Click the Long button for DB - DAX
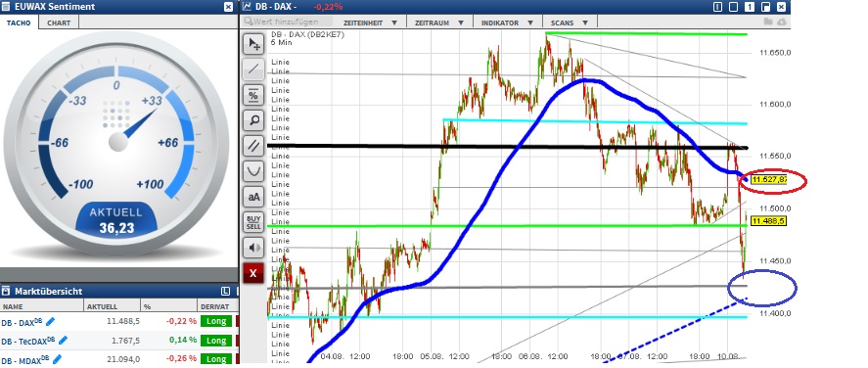This screenshot has height=368, width=868. pyautogui.click(x=216, y=321)
